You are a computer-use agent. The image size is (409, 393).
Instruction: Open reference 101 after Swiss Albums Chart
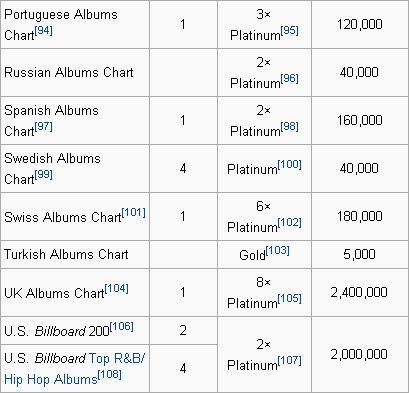134,212
